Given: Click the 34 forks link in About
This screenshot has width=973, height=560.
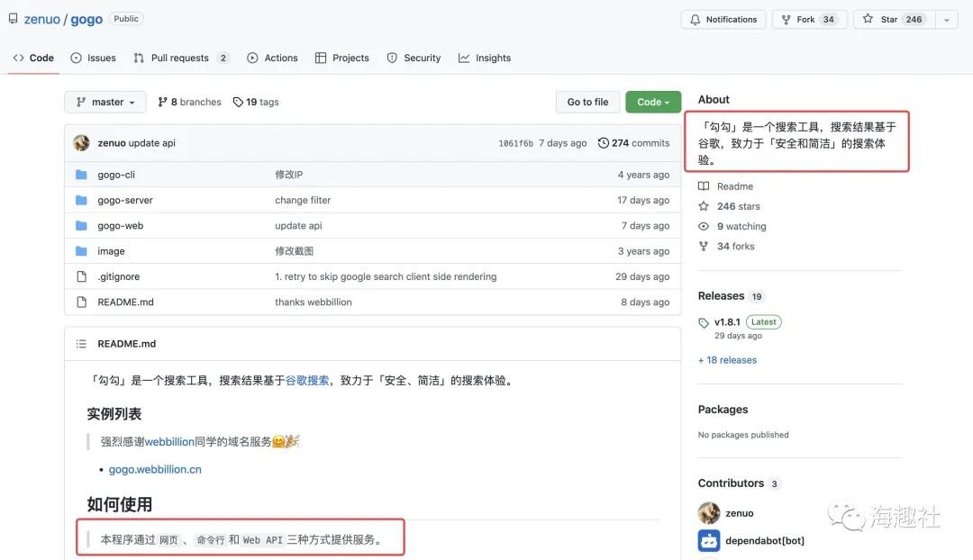Looking at the screenshot, I should [x=727, y=246].
